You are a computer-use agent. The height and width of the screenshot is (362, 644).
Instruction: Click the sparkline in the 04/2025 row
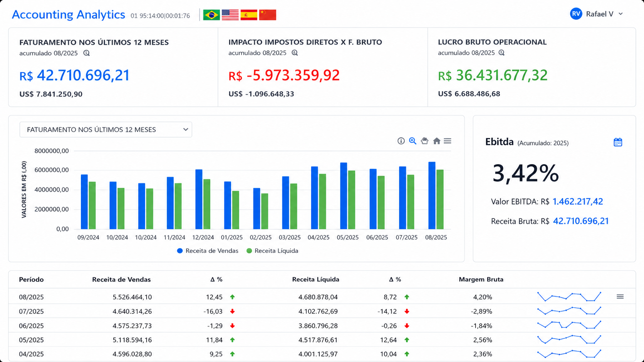(x=569, y=354)
